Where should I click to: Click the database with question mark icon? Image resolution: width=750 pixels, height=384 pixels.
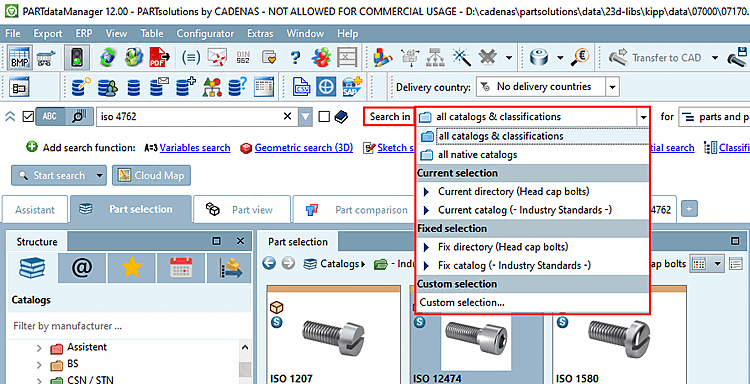point(237,87)
